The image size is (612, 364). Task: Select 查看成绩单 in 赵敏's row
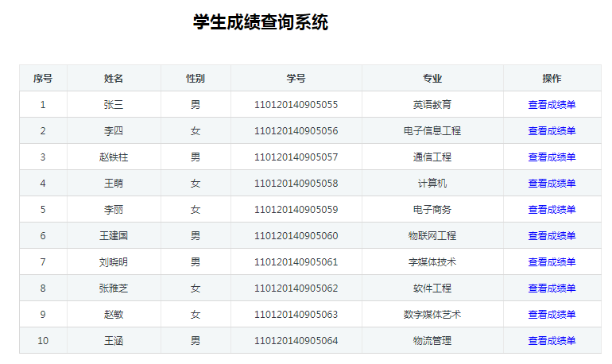click(x=552, y=315)
